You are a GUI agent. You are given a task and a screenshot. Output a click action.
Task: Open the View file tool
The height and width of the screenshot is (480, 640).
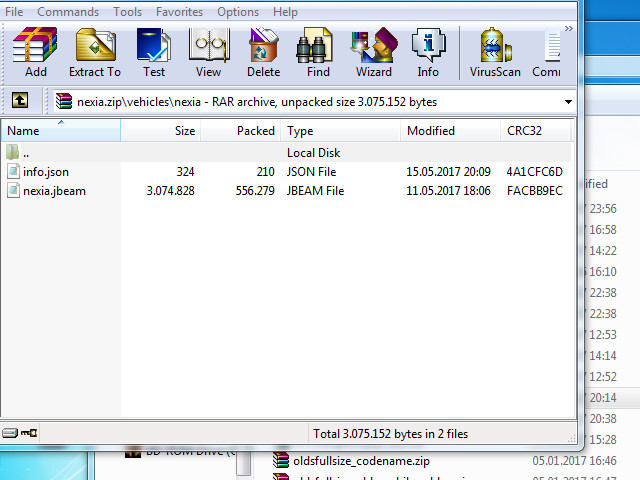pyautogui.click(x=209, y=52)
